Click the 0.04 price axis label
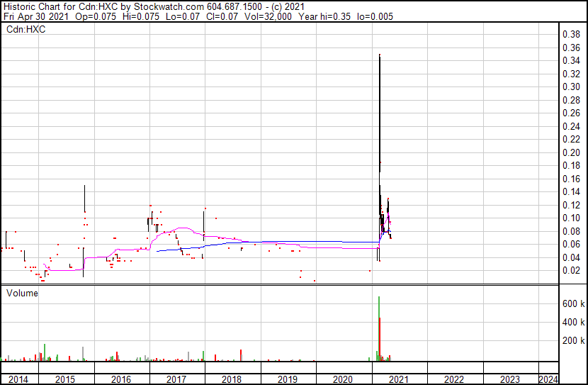Viewport: 588px width, 385px height. (571, 258)
